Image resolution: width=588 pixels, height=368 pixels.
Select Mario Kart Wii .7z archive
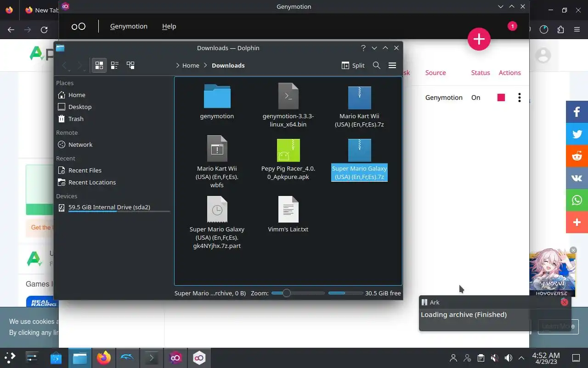(359, 106)
